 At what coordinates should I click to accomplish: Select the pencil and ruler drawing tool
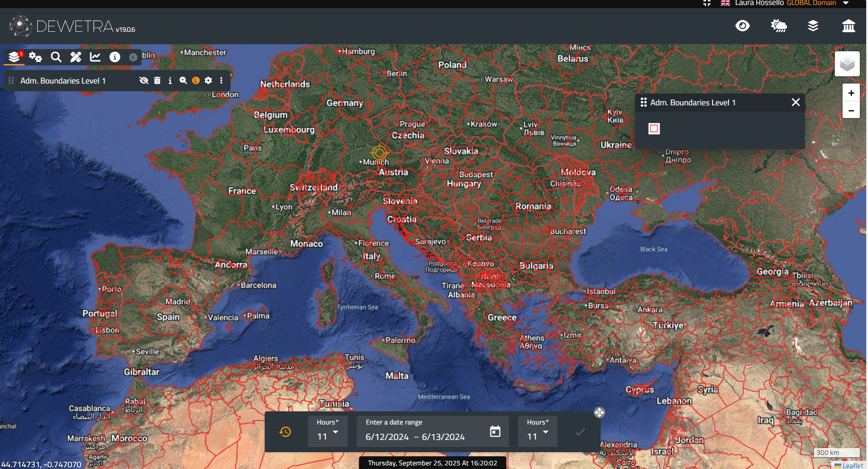[76, 57]
